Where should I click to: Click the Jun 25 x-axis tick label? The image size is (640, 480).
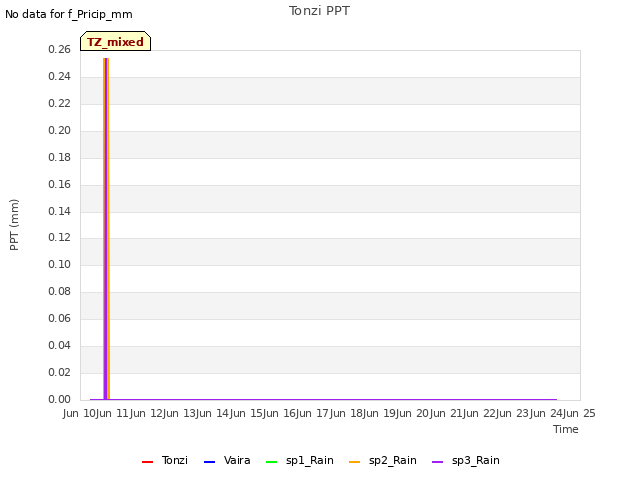pos(580,413)
